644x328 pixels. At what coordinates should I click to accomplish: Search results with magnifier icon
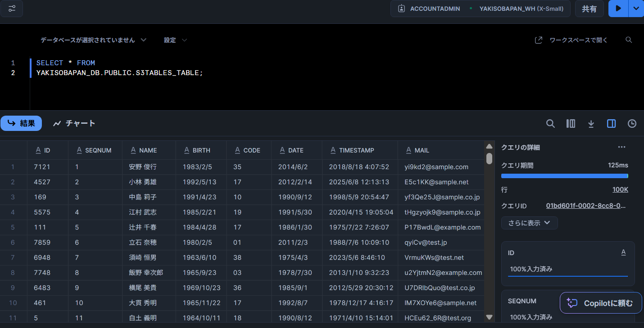[x=550, y=123]
